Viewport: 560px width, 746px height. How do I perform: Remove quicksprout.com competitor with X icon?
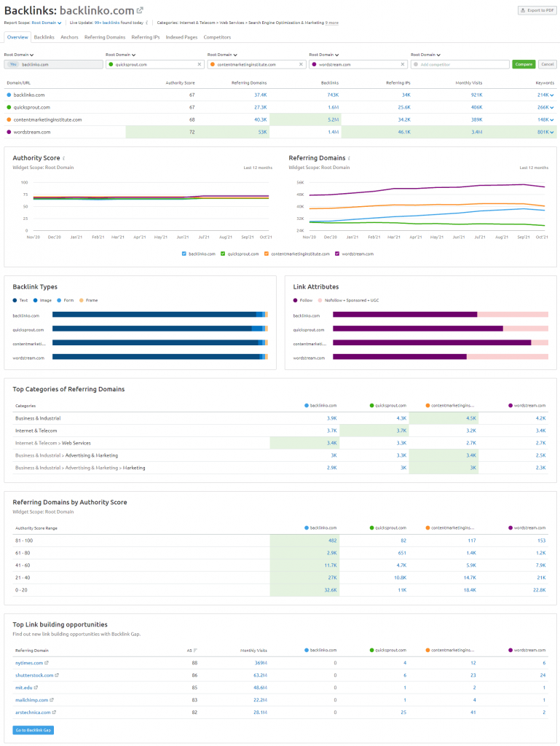200,64
